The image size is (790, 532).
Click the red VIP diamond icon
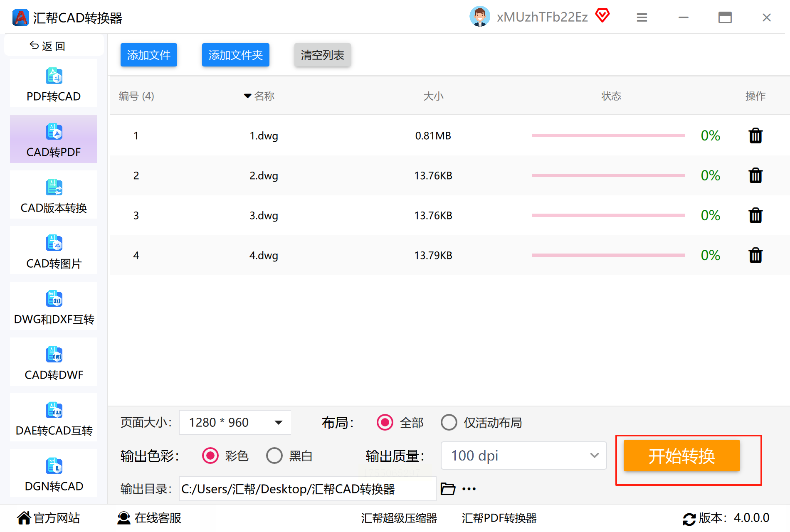point(602,16)
